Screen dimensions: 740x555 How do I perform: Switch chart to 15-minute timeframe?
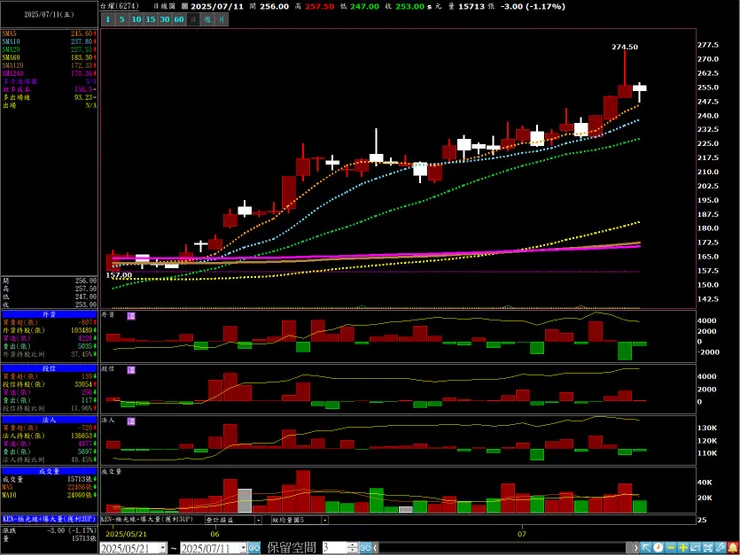(x=151, y=19)
